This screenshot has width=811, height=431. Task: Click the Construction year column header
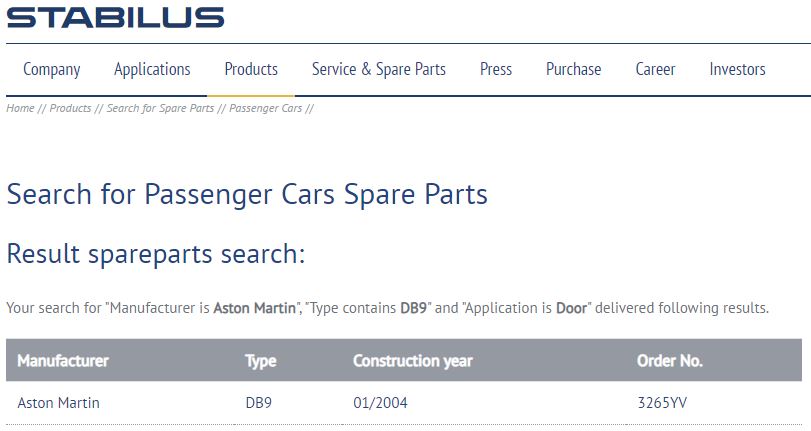(413, 360)
